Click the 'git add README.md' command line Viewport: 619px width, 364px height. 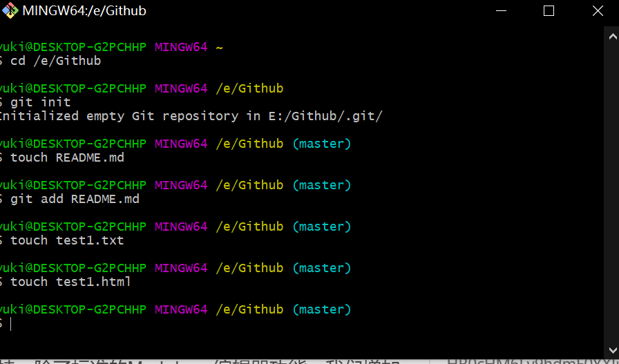coord(70,199)
